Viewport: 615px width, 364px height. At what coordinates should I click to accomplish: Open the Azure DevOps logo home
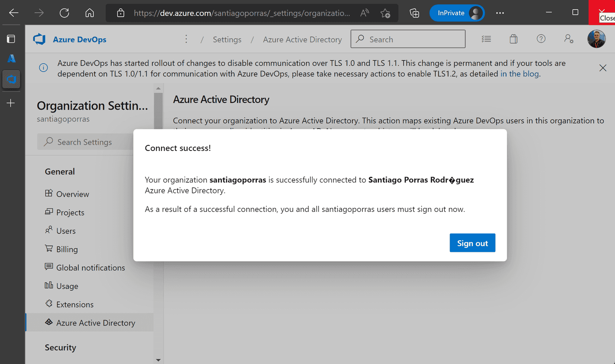[x=69, y=39]
